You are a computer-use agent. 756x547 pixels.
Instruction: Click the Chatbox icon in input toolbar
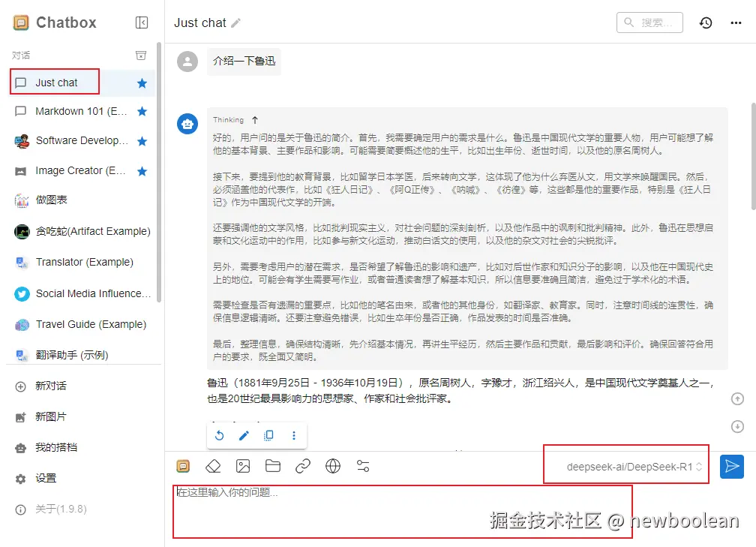183,466
